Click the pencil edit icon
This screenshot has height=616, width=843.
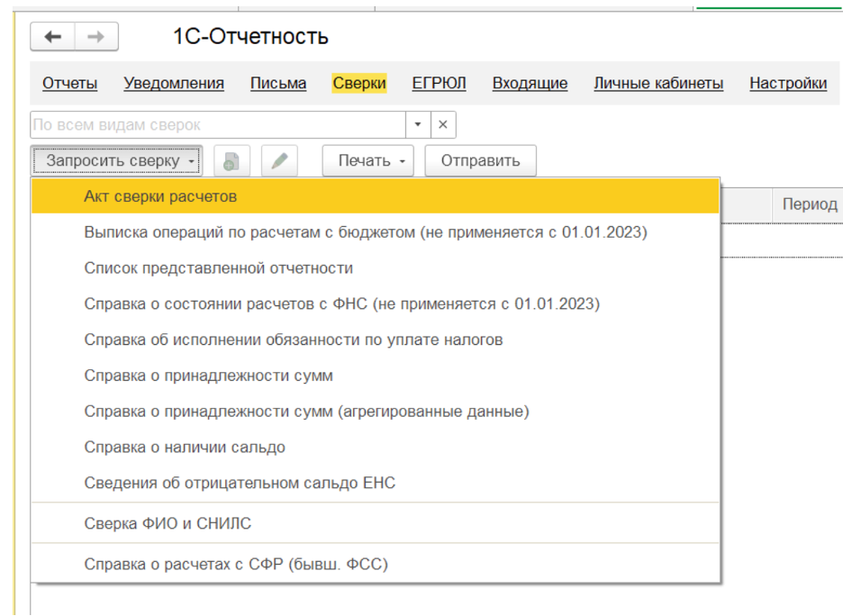click(279, 161)
